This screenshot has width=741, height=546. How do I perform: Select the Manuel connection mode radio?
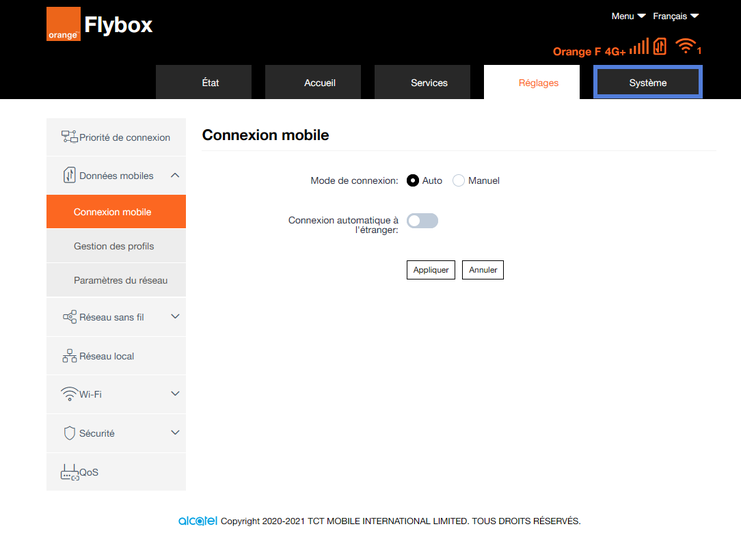coord(458,181)
